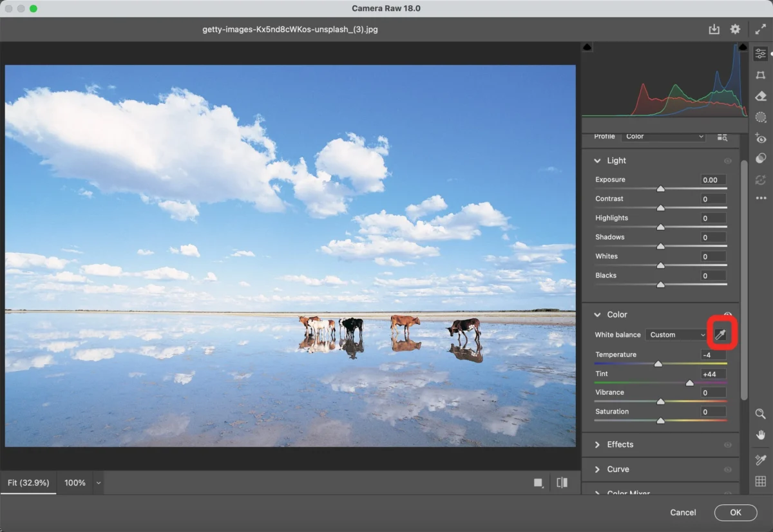Expand the Curve panel section
This screenshot has width=773, height=532.
tap(618, 470)
